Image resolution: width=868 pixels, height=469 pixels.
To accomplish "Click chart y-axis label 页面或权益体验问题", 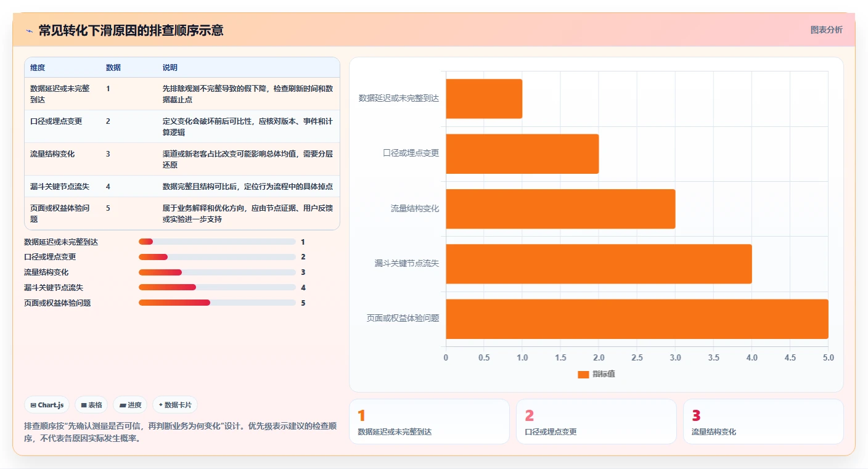I will [403, 319].
